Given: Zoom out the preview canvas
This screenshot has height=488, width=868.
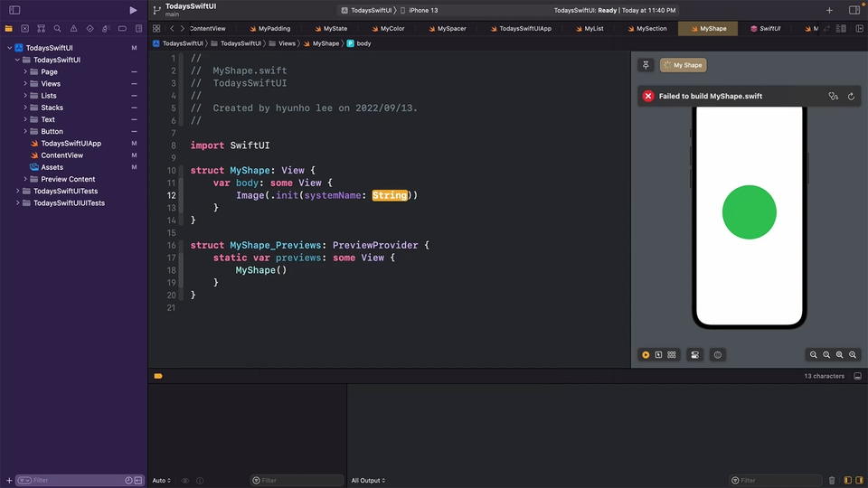Looking at the screenshot, I should coord(813,354).
